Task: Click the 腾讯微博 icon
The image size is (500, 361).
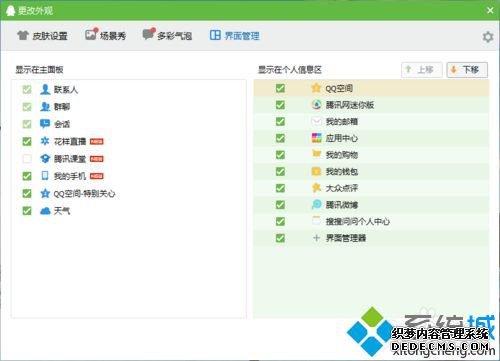Action: coord(316,204)
